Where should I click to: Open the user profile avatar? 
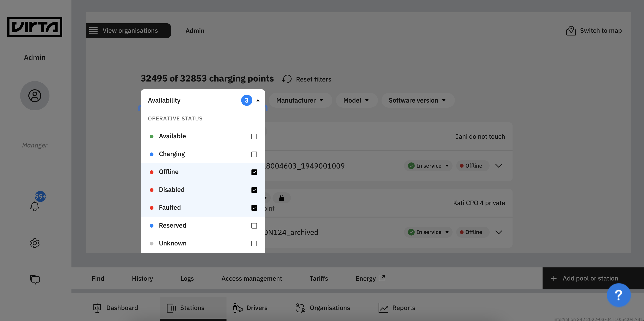coord(35,95)
